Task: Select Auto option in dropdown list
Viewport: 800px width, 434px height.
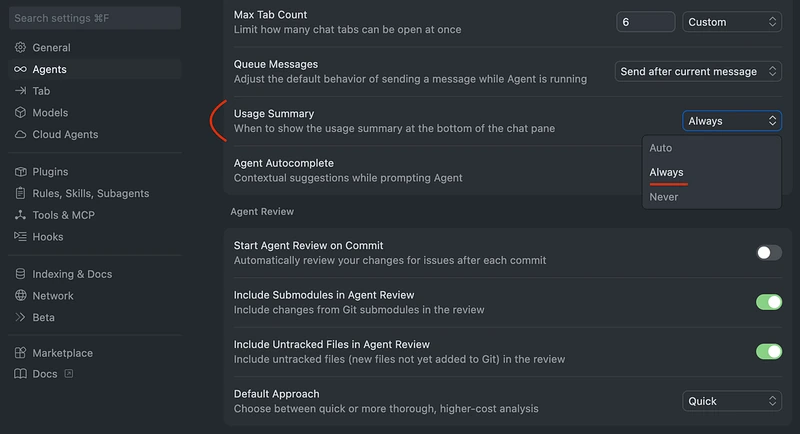Action: 660,148
